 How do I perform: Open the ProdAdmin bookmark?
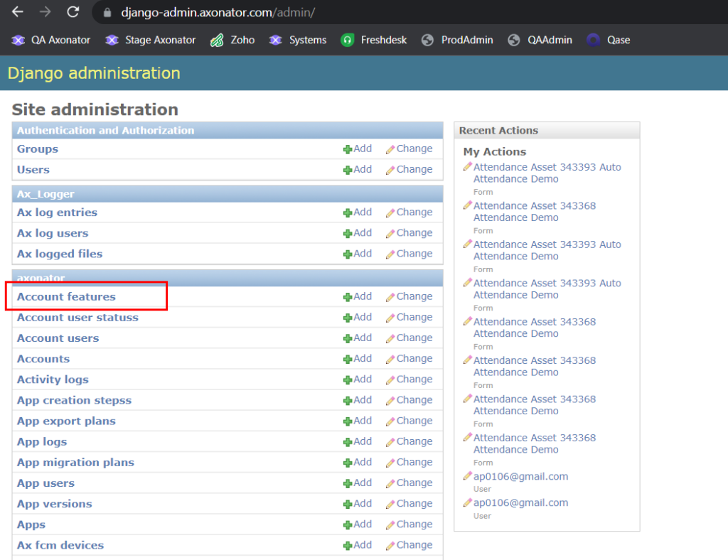coord(457,41)
